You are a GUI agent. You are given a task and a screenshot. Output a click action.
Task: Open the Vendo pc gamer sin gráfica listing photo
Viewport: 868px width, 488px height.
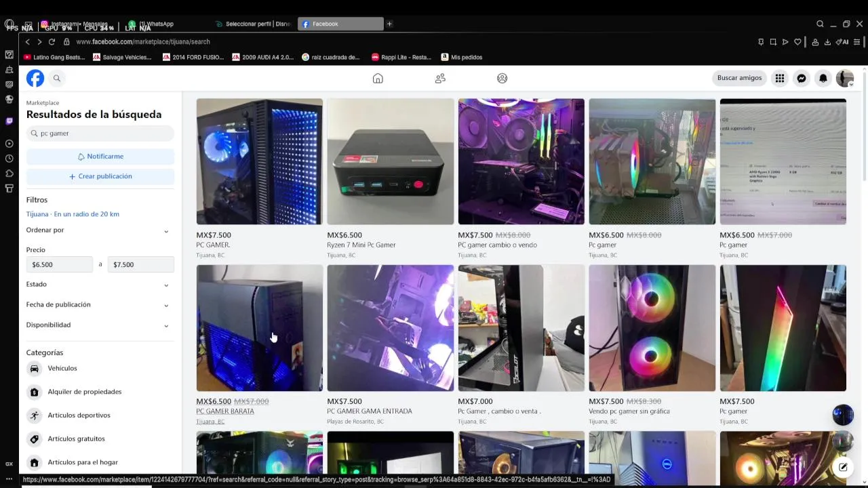[652, 328]
